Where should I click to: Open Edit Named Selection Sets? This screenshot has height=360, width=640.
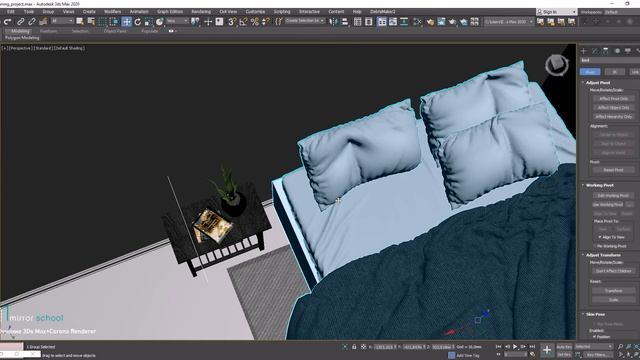279,22
